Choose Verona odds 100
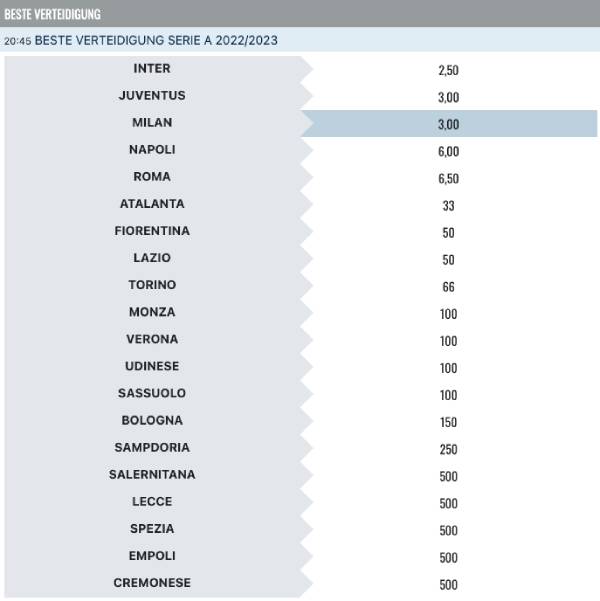The height and width of the screenshot is (601, 600). (449, 341)
